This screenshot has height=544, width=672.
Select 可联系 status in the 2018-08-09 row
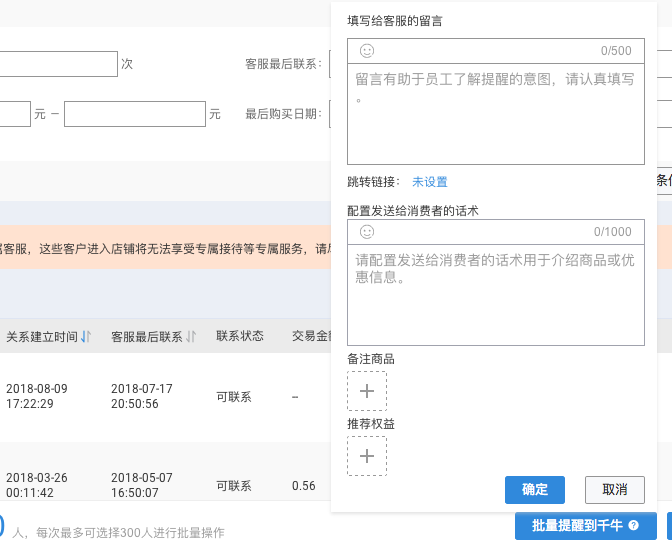(x=234, y=397)
